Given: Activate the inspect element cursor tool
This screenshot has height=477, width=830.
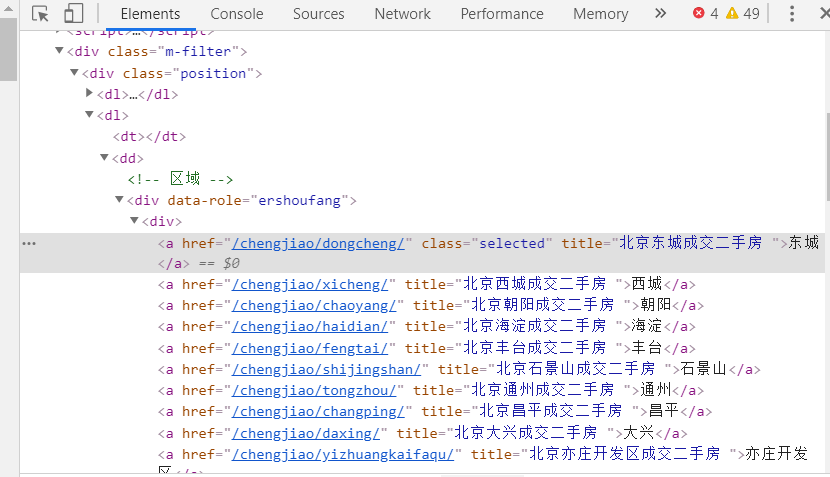Looking at the screenshot, I should 40,13.
